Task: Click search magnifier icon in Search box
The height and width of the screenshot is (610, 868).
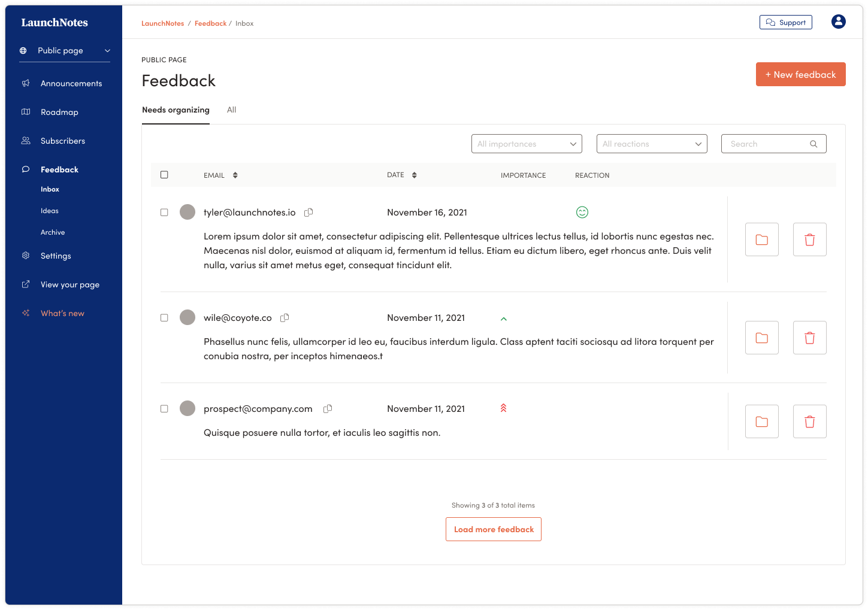Action: [x=813, y=144]
